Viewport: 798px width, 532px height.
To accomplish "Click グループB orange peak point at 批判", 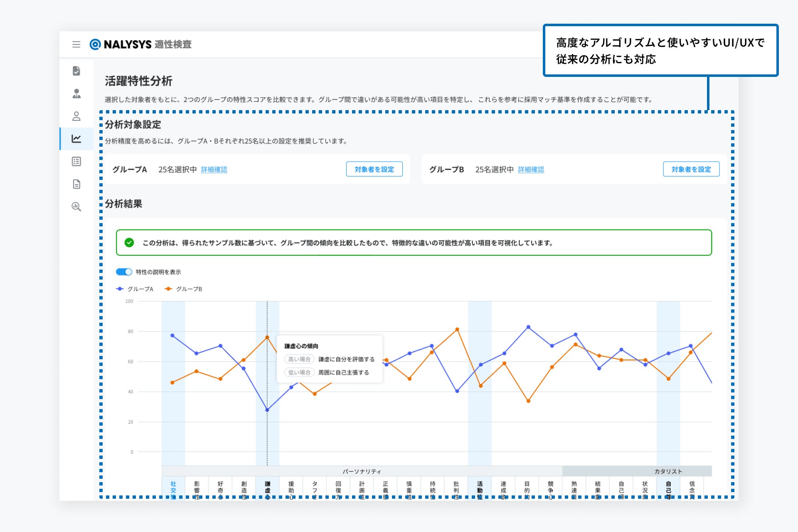I will (457, 330).
